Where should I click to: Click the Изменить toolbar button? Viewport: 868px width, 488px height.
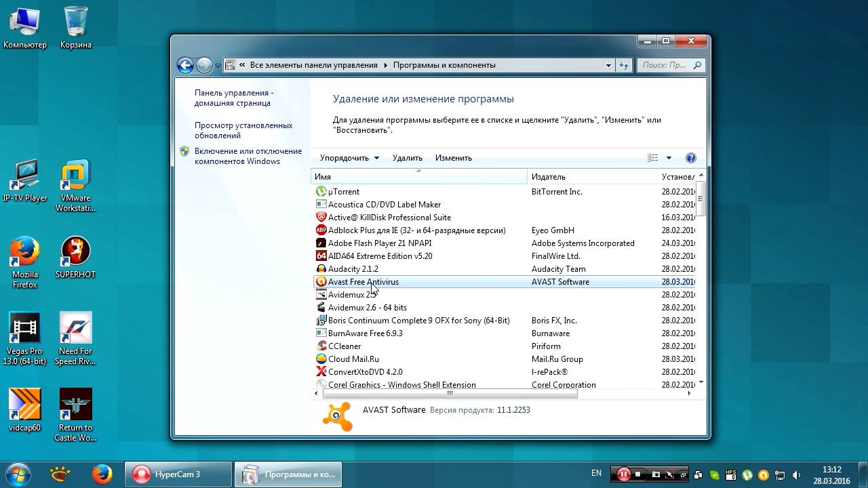[454, 158]
